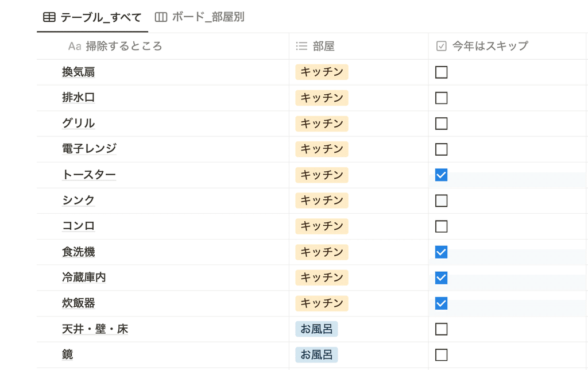Click the お風呂 blue tag for 天井・壁・床

tap(316, 329)
